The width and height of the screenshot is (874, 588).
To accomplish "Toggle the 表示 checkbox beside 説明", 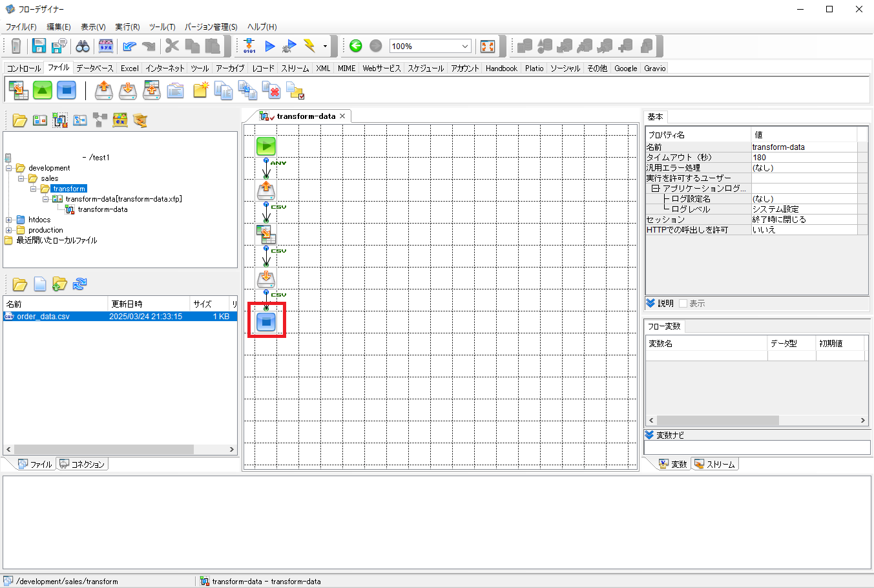I will 683,304.
